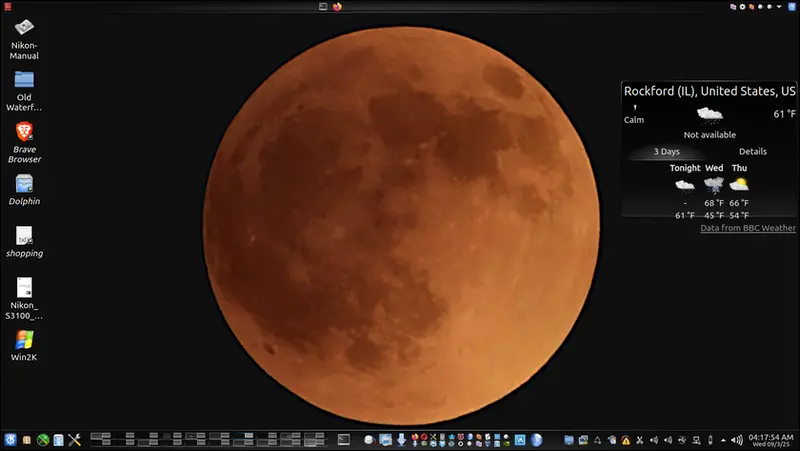This screenshot has width=800, height=451.
Task: Click the large blue globe in taskbar
Action: click(x=536, y=440)
